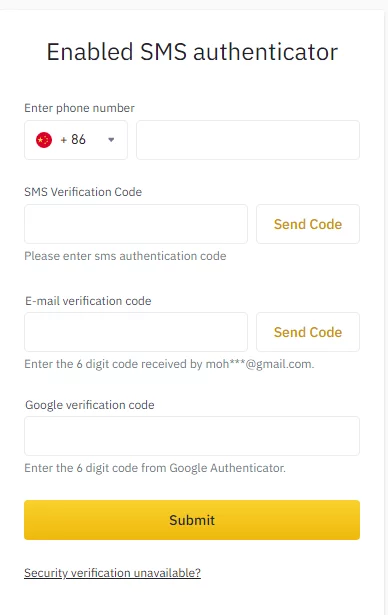Viewport: 388px width, 615px height.
Task: Focus the phone number input field
Action: [x=248, y=140]
